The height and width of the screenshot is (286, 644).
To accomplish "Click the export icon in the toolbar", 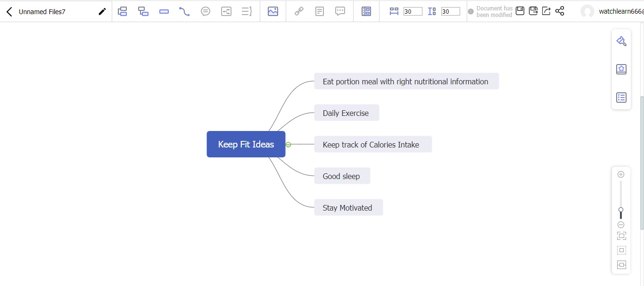I will coord(546,11).
